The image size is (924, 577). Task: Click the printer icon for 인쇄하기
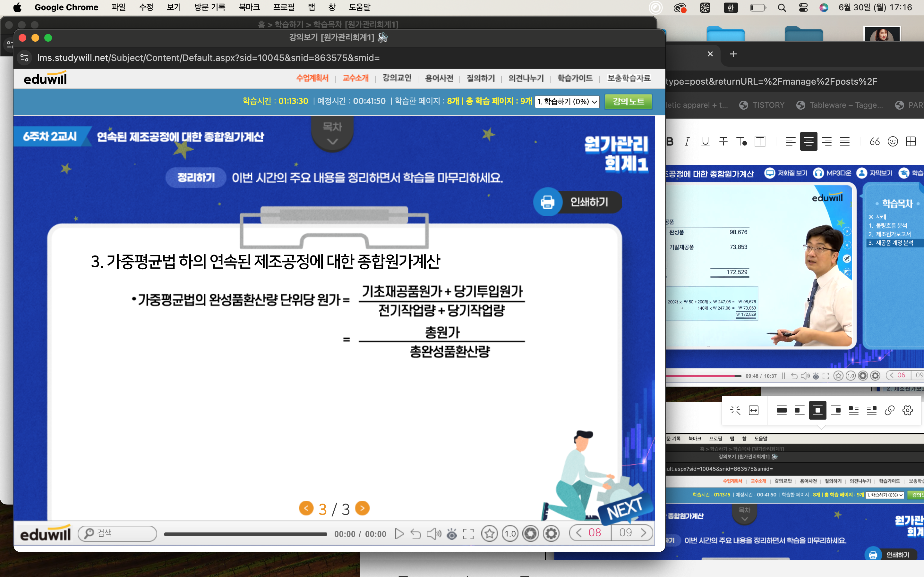tap(548, 202)
